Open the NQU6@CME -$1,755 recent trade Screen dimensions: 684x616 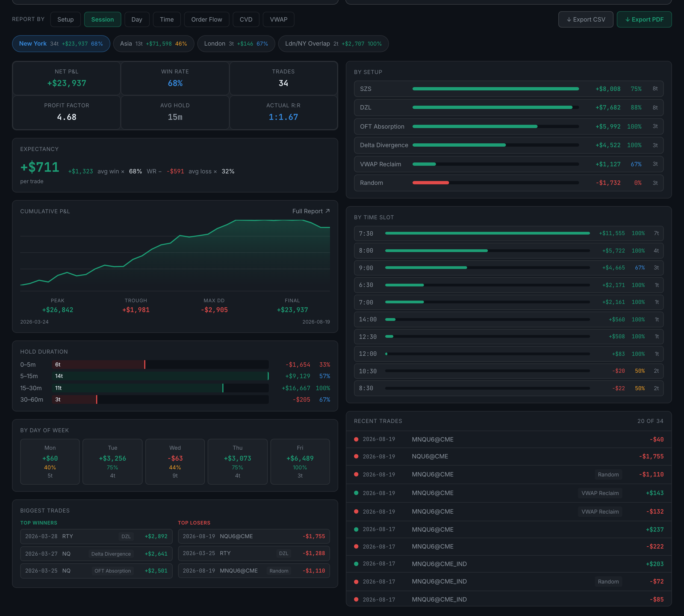coord(509,457)
